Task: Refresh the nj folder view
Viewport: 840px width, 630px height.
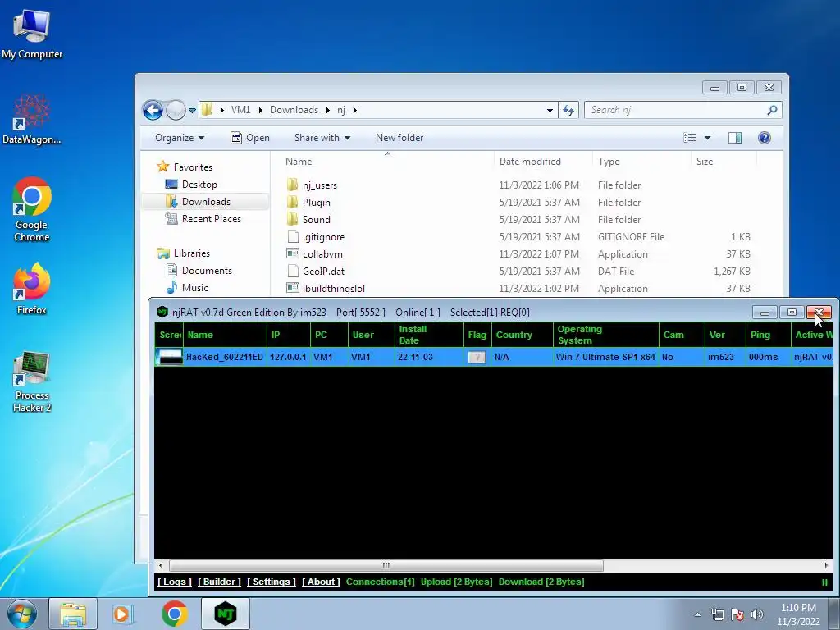Action: click(x=568, y=111)
